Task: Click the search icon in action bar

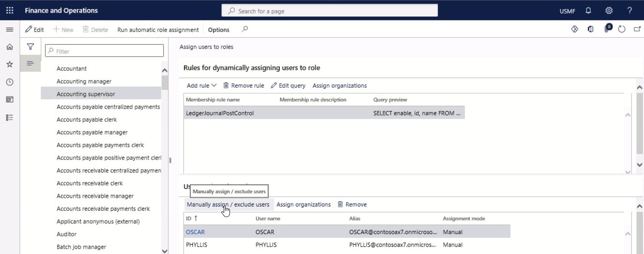Action: (245, 30)
